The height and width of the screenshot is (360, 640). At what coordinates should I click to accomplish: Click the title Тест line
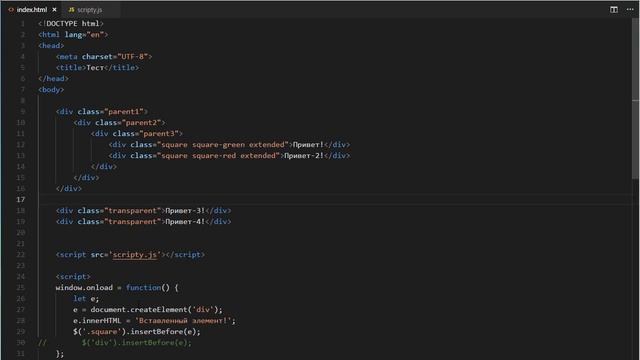click(x=97, y=68)
